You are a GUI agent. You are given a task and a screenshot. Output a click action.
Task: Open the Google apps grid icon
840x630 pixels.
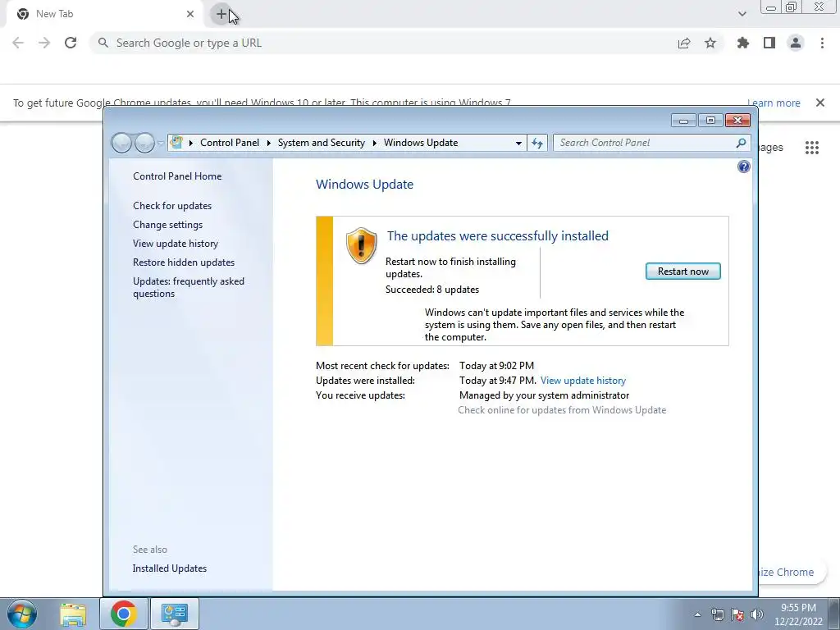point(812,148)
